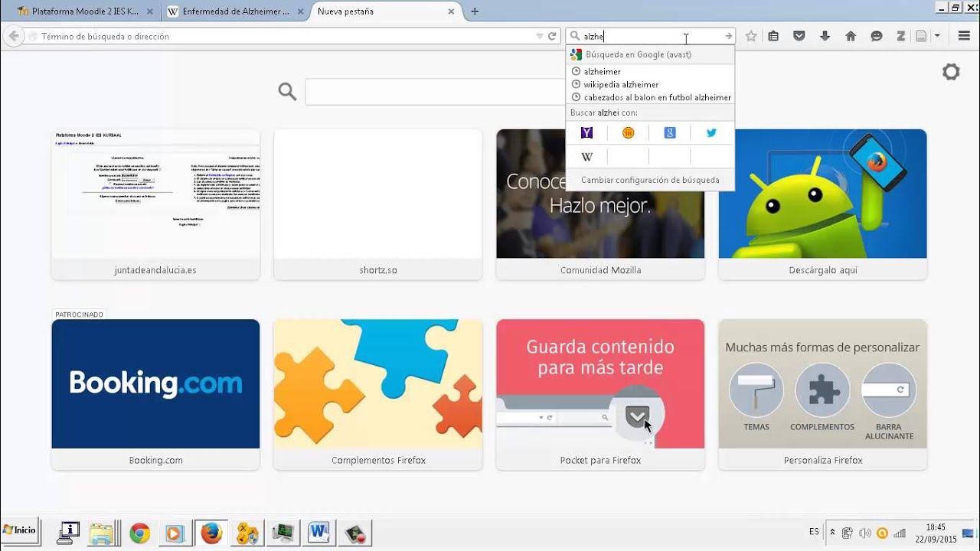Click the back navigation arrow
This screenshot has width=980, height=551.
pos(13,36)
